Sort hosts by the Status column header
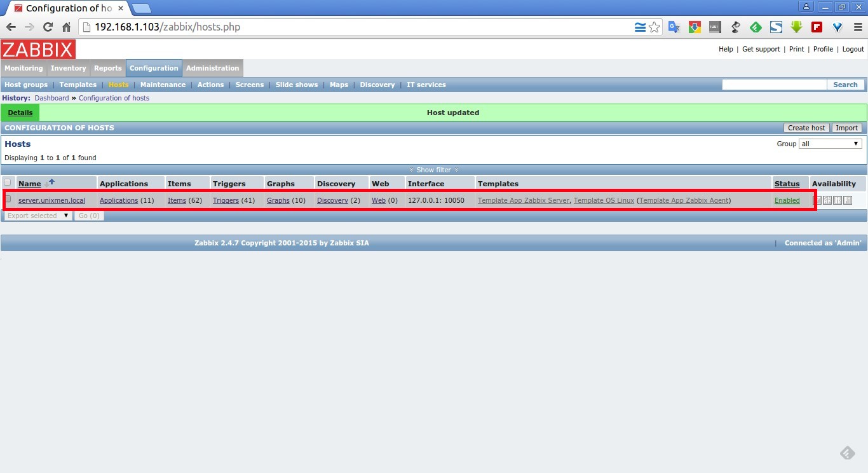Screen dimensions: 868x473 pos(787,184)
